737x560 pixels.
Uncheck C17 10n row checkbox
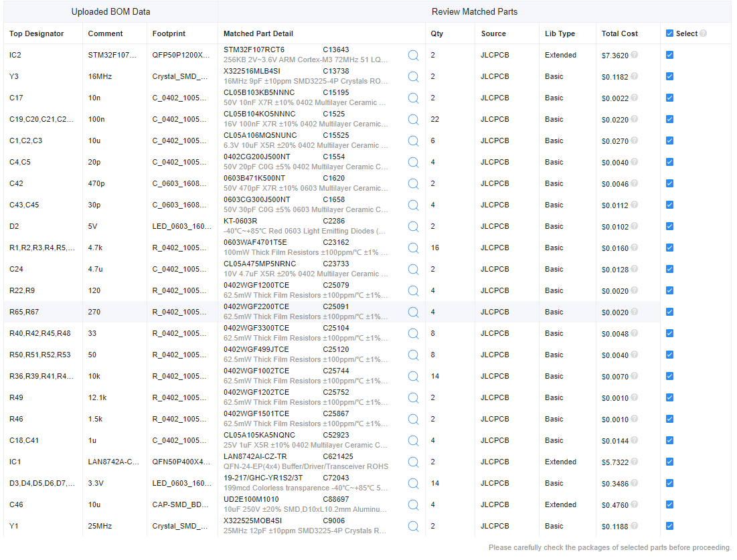(x=670, y=98)
